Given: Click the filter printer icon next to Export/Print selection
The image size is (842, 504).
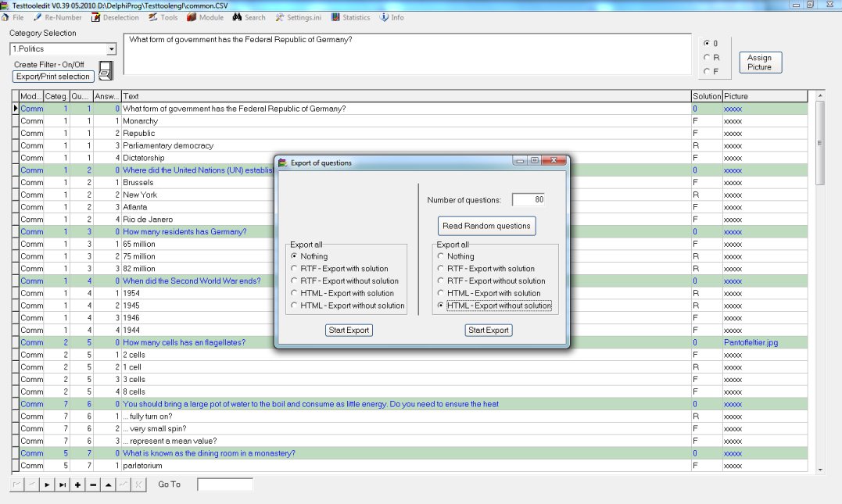Looking at the screenshot, I should 106,71.
